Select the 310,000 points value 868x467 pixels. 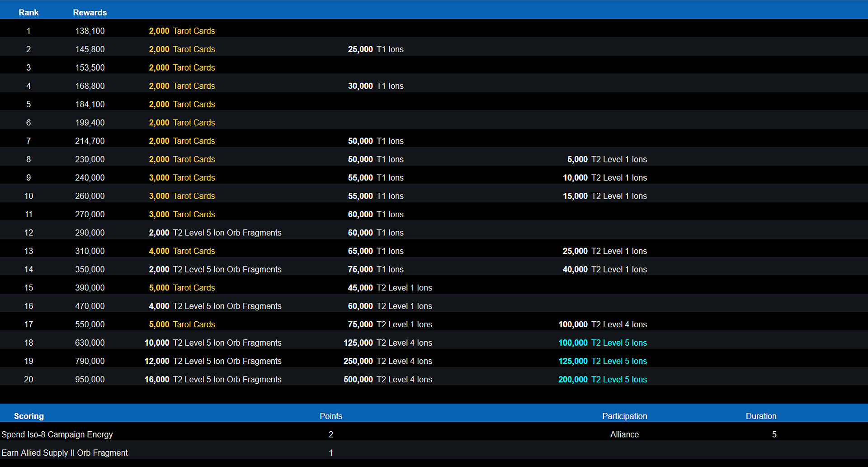(90, 251)
